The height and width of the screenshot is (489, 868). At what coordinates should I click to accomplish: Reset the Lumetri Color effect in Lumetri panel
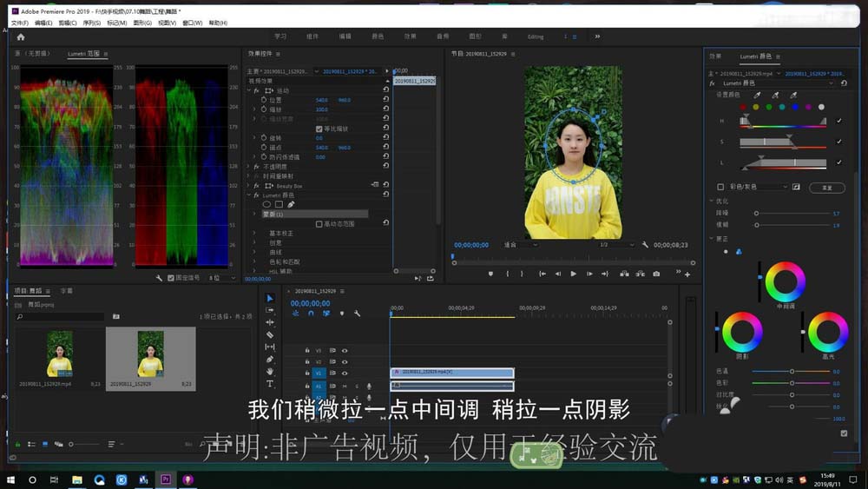tap(844, 83)
